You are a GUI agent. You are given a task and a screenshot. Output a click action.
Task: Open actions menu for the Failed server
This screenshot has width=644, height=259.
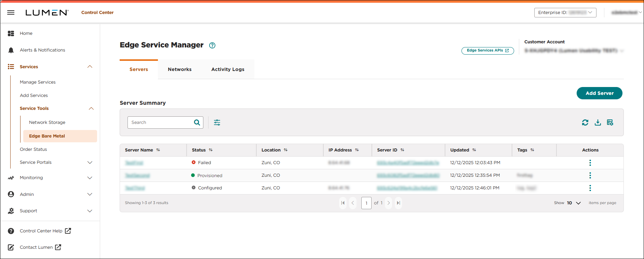[x=590, y=163]
